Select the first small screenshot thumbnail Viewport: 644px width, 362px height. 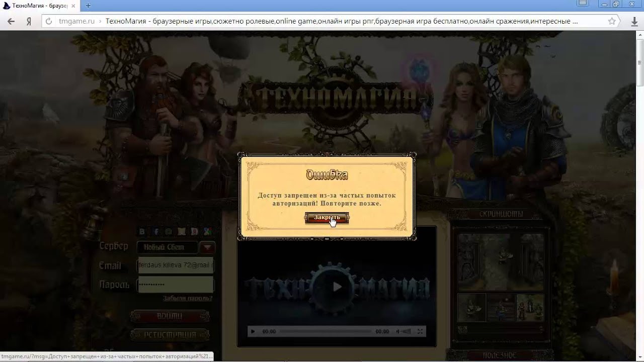pyautogui.click(x=471, y=308)
